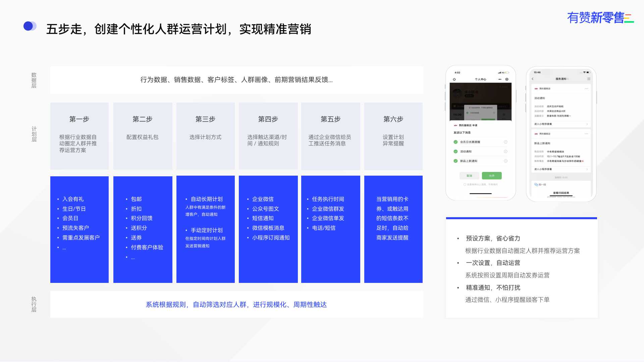Tap the circular target icon in the 个人中心 header

pos(507,79)
